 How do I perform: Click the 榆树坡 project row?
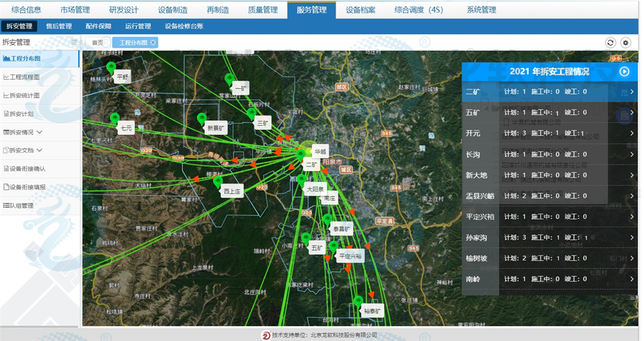[x=547, y=258]
